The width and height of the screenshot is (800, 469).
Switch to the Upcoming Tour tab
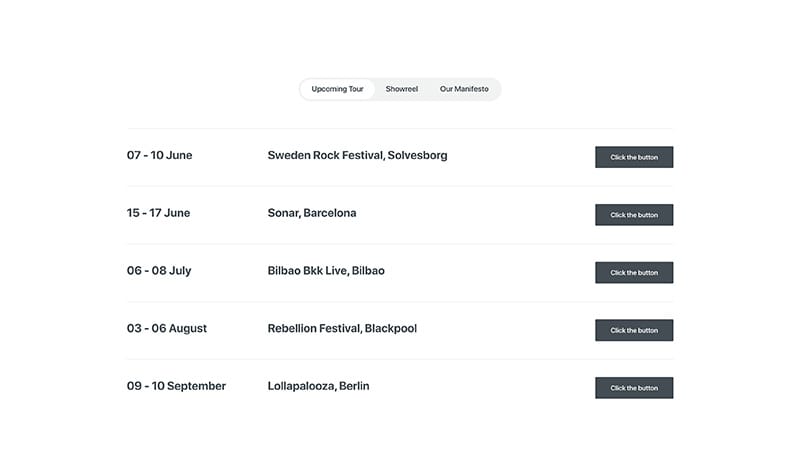pyautogui.click(x=337, y=89)
